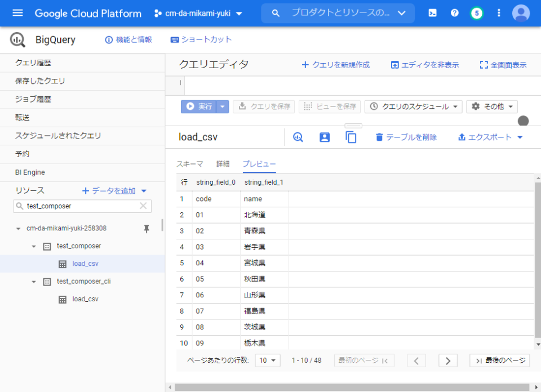541x392 pixels.
Task: Open the Google Account avatar
Action: [x=520, y=12]
